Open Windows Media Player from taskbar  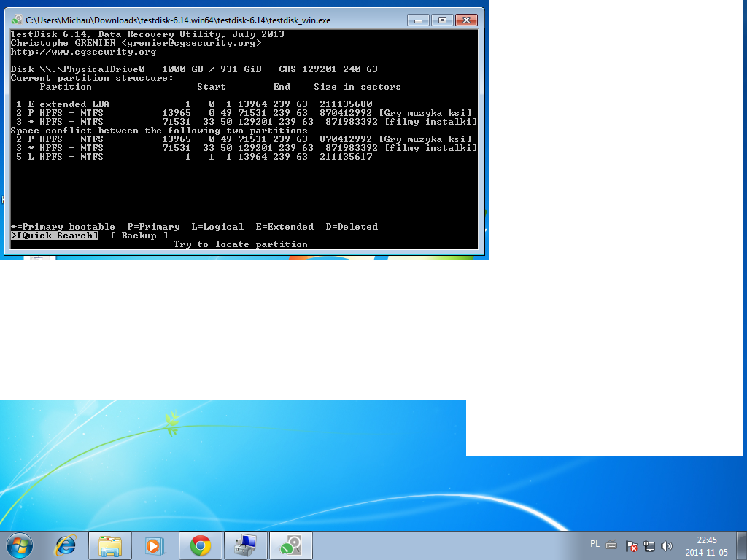tap(155, 545)
